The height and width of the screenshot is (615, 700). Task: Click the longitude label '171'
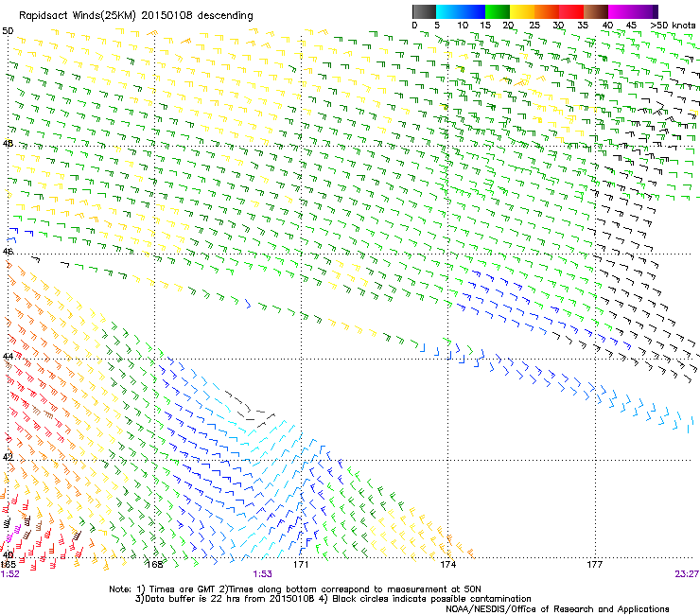(x=301, y=565)
